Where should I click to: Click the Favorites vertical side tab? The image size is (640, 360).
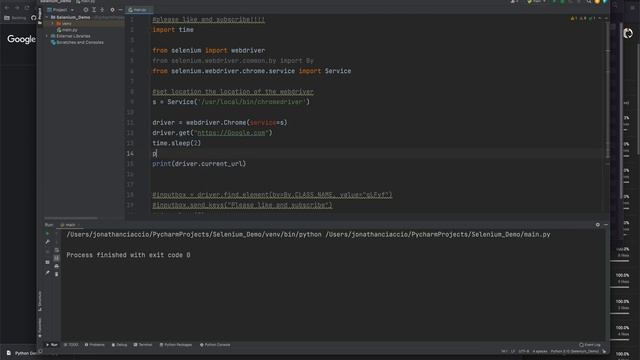40,328
